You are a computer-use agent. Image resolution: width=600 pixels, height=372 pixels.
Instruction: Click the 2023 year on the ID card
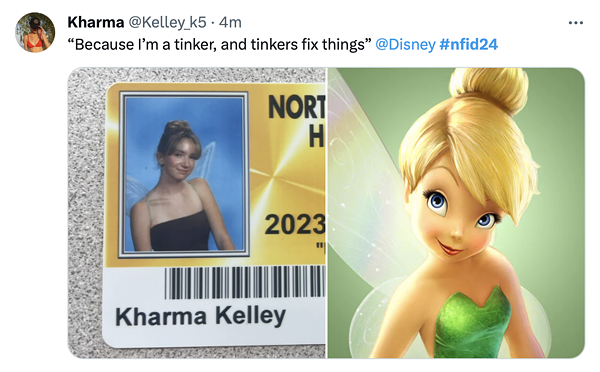click(295, 225)
